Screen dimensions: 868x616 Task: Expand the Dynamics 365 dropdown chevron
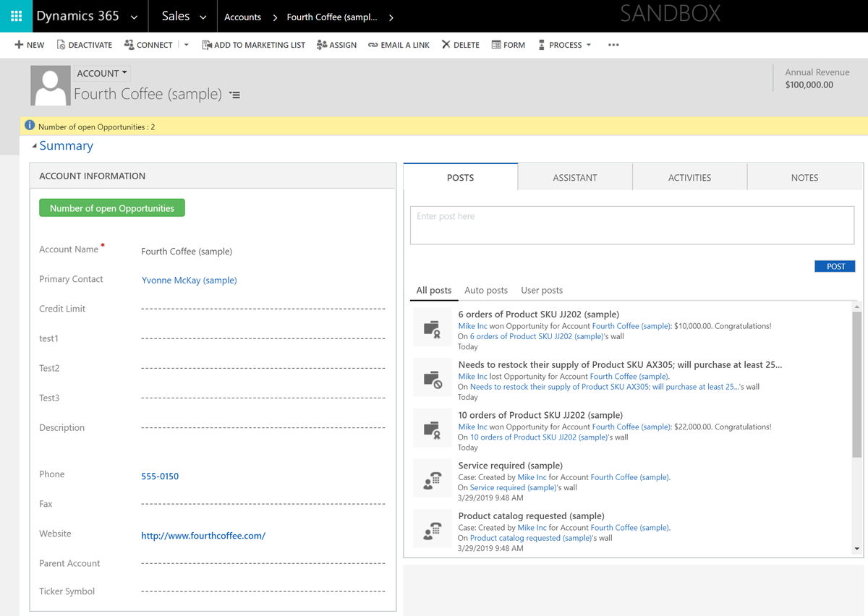[x=134, y=17]
